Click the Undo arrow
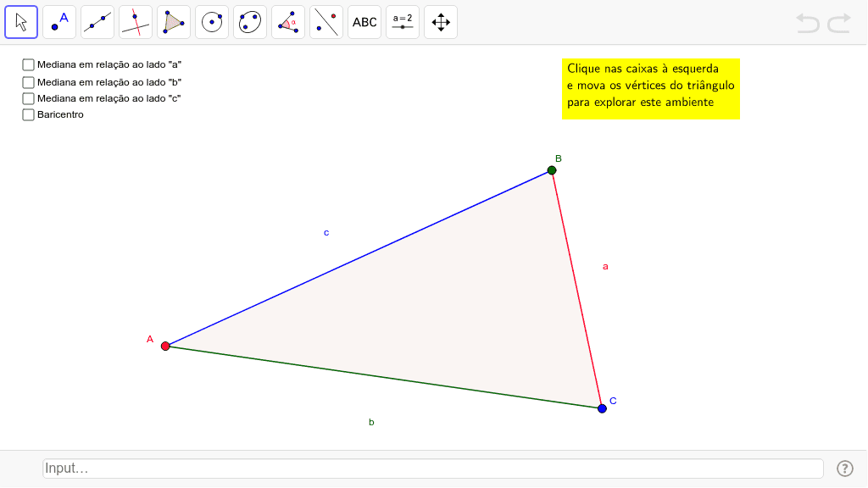 [x=808, y=23]
